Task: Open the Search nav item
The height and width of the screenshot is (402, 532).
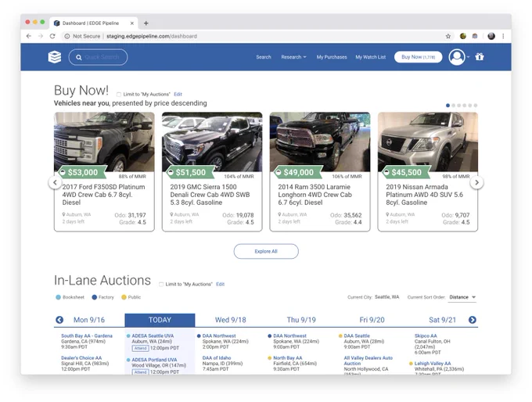Action: 264,57
